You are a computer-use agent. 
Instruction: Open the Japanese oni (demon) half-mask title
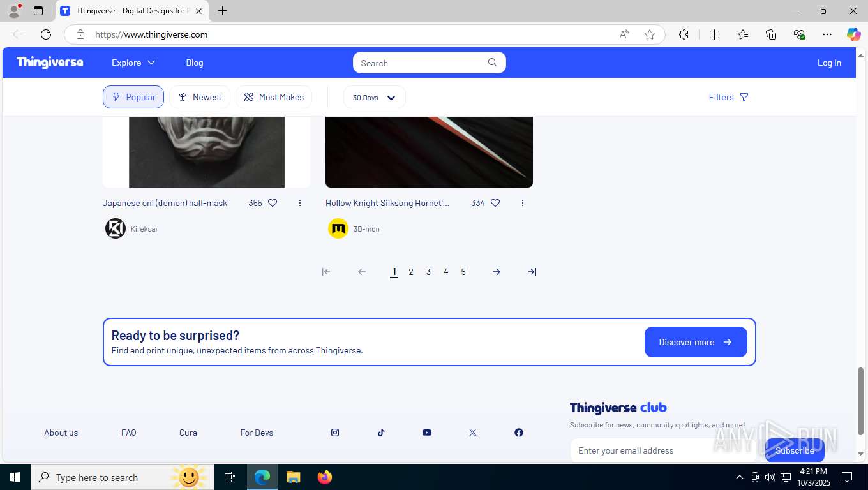click(x=165, y=203)
